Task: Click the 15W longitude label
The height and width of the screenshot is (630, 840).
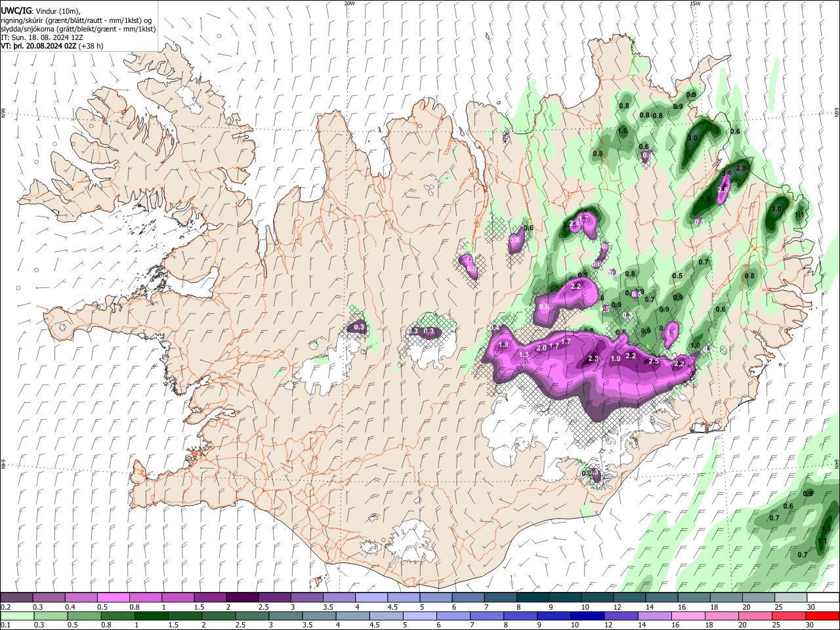Action: (x=695, y=3)
